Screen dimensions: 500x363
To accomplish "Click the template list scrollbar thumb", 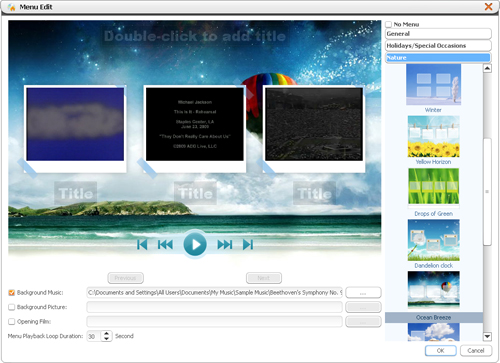I will pos(487,192).
